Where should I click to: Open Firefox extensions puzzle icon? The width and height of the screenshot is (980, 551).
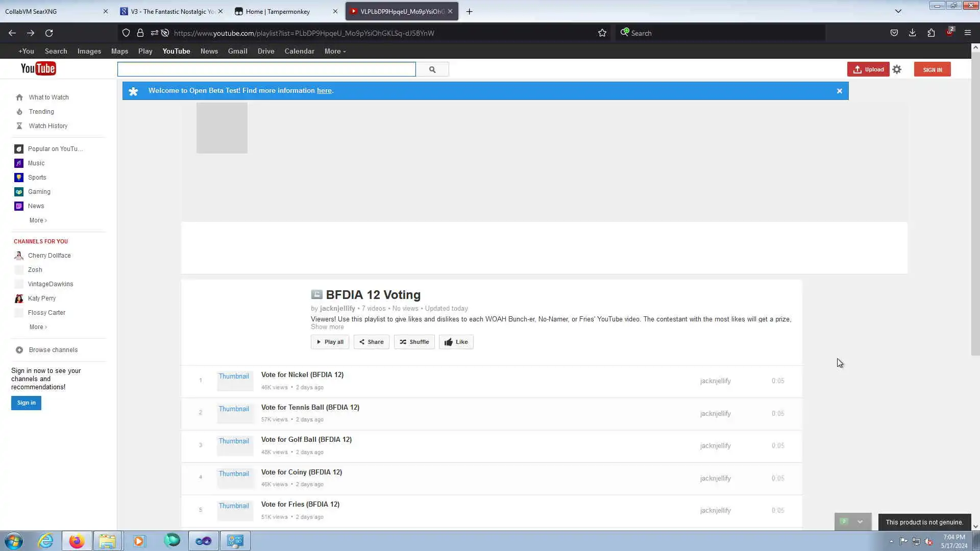click(931, 33)
